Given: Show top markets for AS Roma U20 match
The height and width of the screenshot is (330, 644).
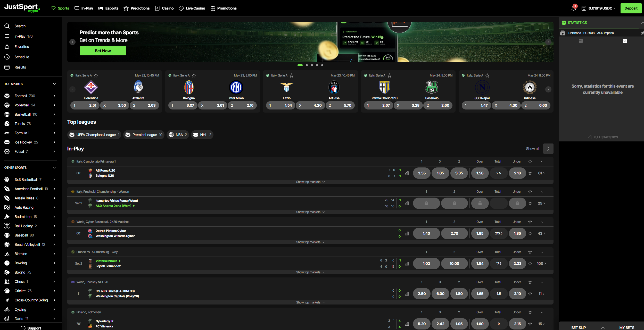Looking at the screenshot, I should (310, 182).
